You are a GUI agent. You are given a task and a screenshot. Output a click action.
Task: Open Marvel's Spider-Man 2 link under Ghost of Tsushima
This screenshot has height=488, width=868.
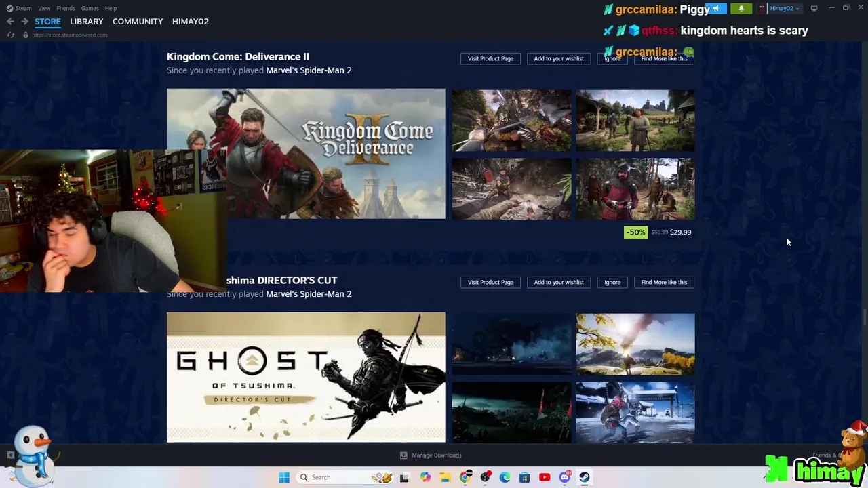(309, 294)
